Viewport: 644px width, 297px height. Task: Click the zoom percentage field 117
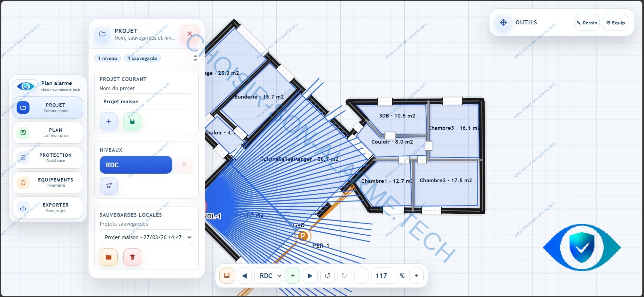[384, 276]
